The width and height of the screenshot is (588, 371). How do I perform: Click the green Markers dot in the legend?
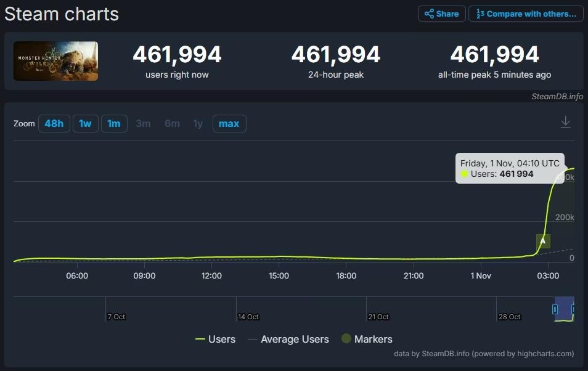(x=345, y=339)
